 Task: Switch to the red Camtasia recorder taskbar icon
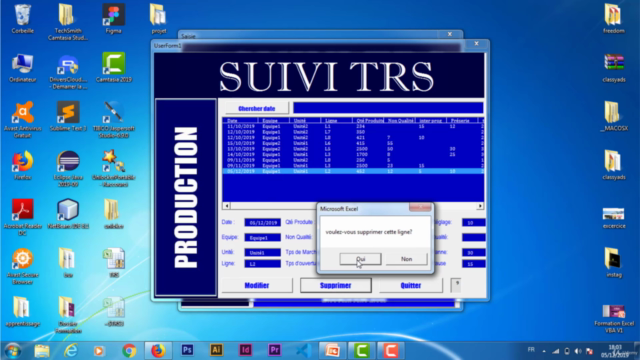coord(391,351)
